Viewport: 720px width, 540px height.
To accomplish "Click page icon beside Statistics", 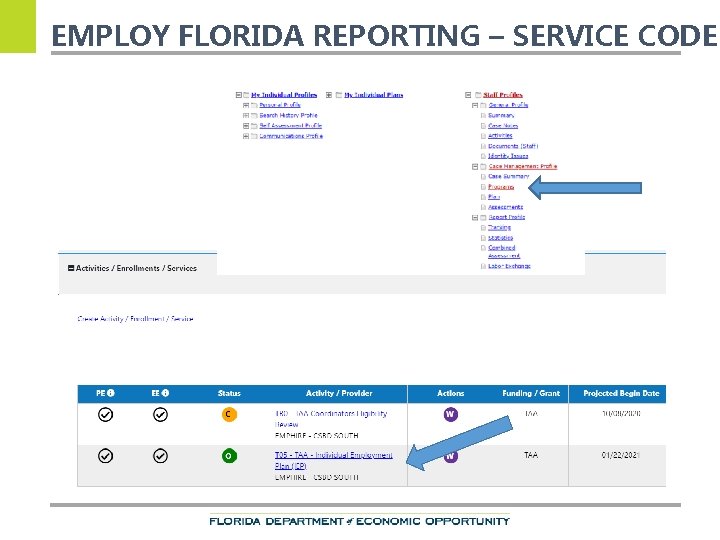I will (483, 238).
